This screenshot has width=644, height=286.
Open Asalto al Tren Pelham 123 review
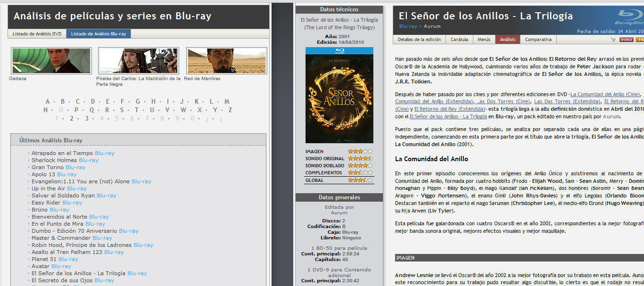[78, 252]
